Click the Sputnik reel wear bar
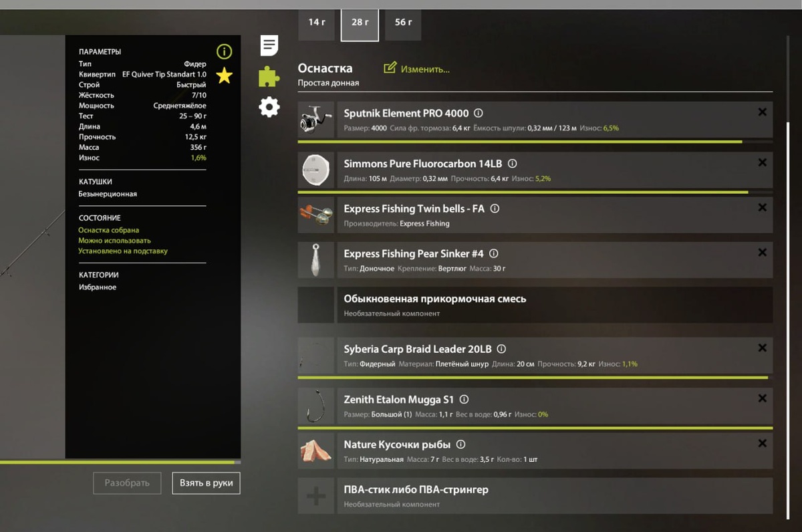Image resolution: width=802 pixels, height=532 pixels. pos(535,142)
